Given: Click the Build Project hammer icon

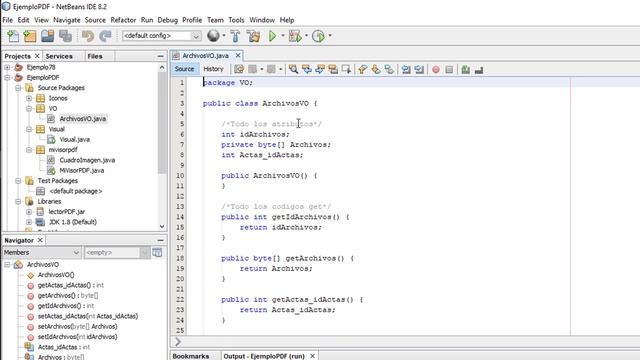Looking at the screenshot, I should [235, 36].
